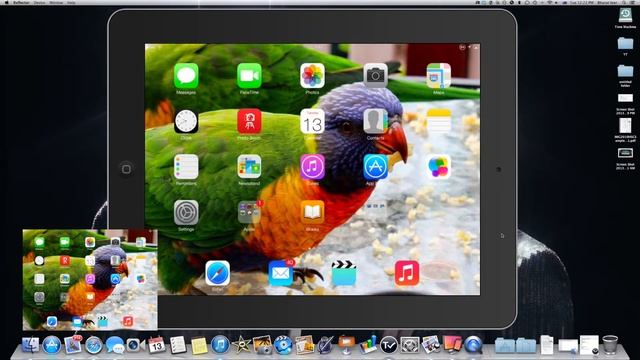Tap the Camera app on the iPad
This screenshot has width=640, height=360.
coord(376,76)
